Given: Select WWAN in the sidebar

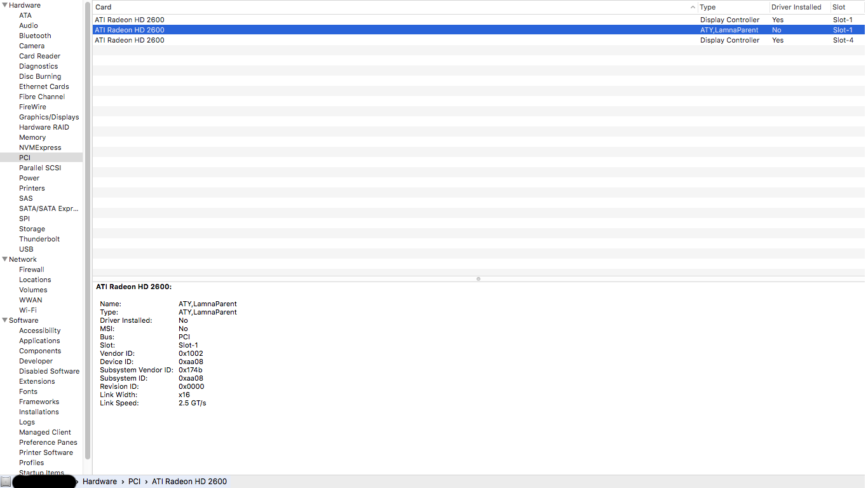Looking at the screenshot, I should pyautogui.click(x=31, y=300).
